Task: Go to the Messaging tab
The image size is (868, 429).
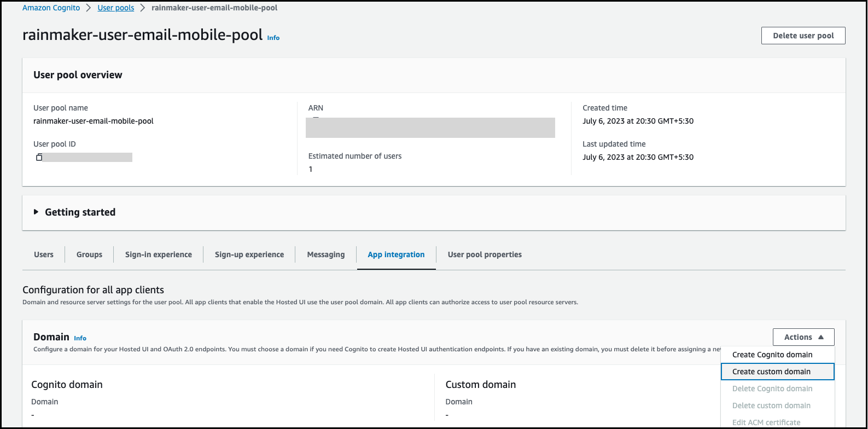Action: click(326, 254)
